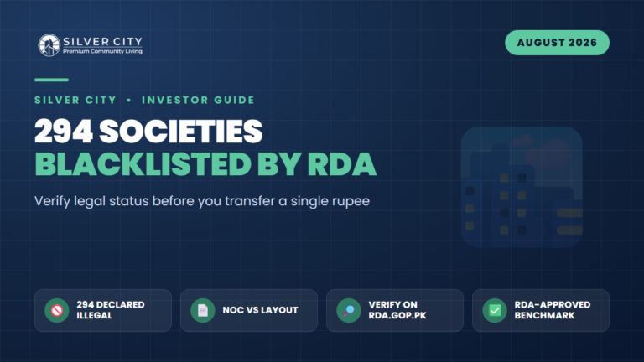The image size is (644, 362).
Task: Open the RDA-Approved Benchmark card
Action: [541, 310]
